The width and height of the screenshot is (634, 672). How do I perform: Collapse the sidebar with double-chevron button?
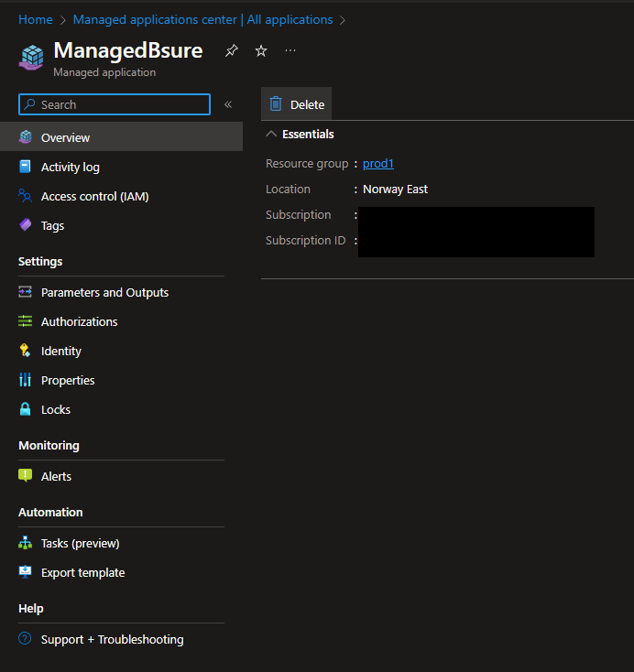(228, 104)
